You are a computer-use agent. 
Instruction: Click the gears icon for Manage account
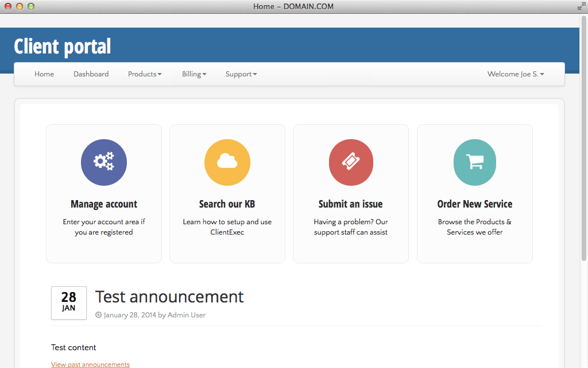[104, 162]
